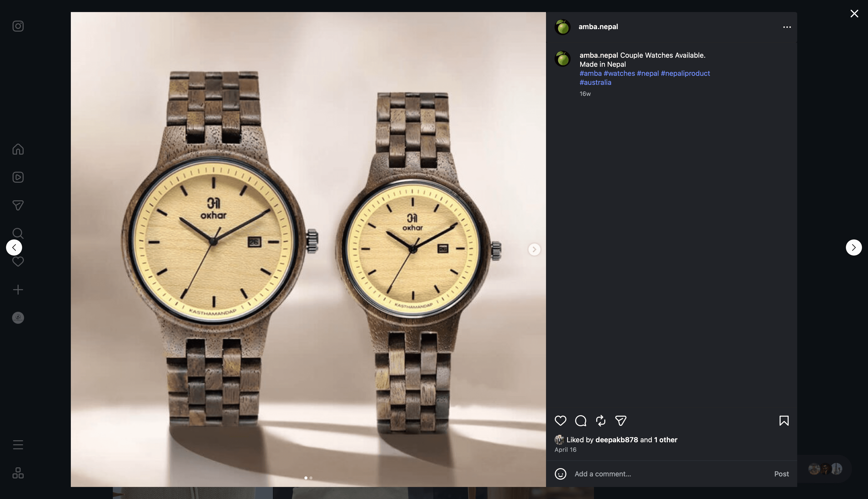
Task: Open Notifications heart icon in sidebar
Action: pyautogui.click(x=18, y=262)
